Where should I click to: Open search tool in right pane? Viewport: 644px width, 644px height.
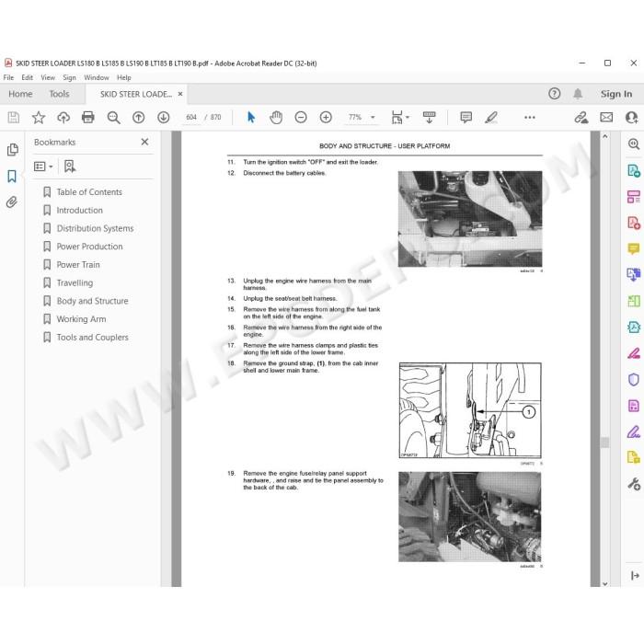click(634, 144)
